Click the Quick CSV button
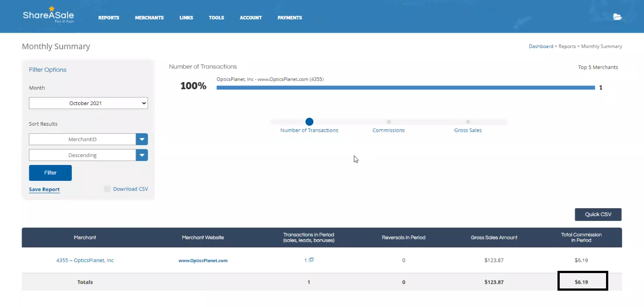Image resolution: width=644 pixels, height=307 pixels. [x=598, y=214]
